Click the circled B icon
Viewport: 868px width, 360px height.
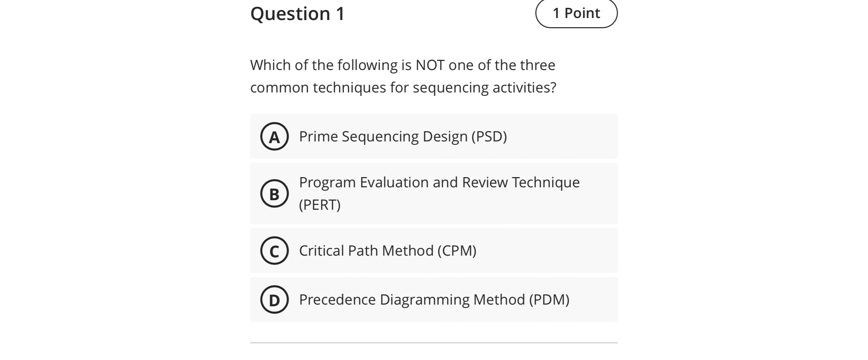[274, 193]
